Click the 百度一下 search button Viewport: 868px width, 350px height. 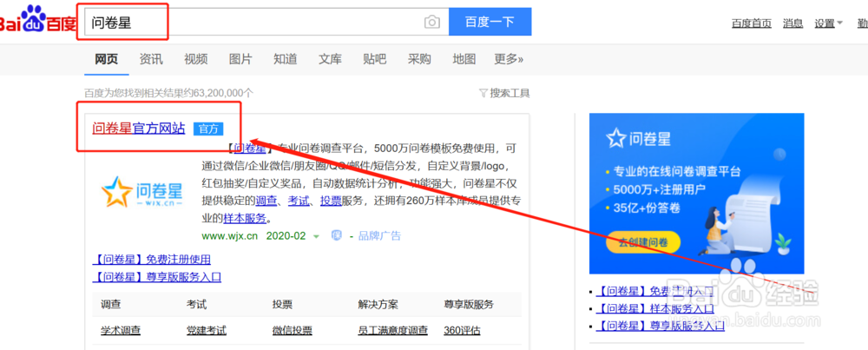(490, 22)
